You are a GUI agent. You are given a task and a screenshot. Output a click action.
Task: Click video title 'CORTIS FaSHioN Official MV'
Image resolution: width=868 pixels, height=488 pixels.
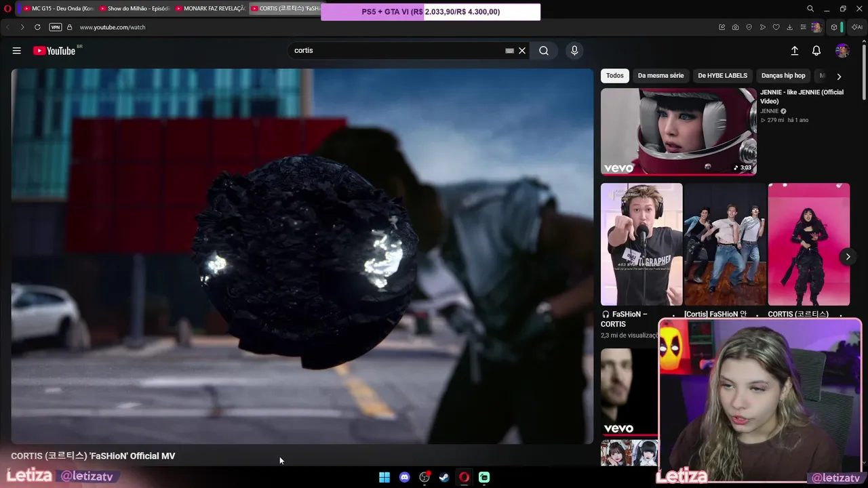93,456
